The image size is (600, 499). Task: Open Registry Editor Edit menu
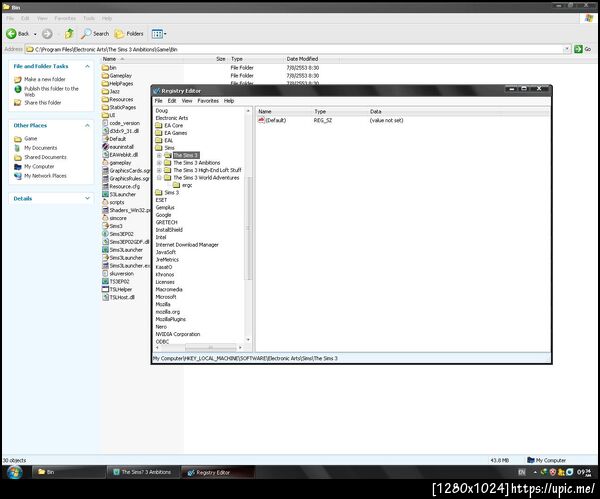(172, 101)
